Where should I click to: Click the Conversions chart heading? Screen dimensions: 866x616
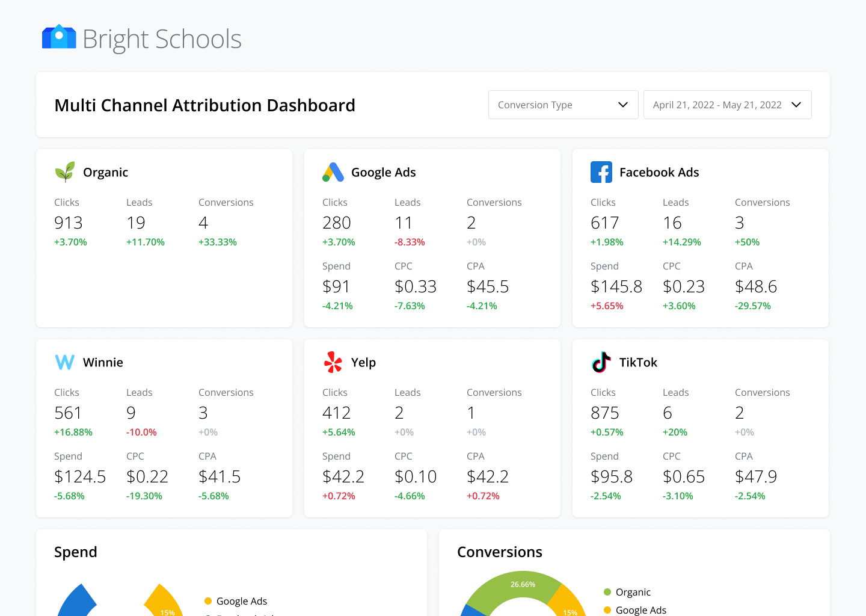(x=500, y=552)
